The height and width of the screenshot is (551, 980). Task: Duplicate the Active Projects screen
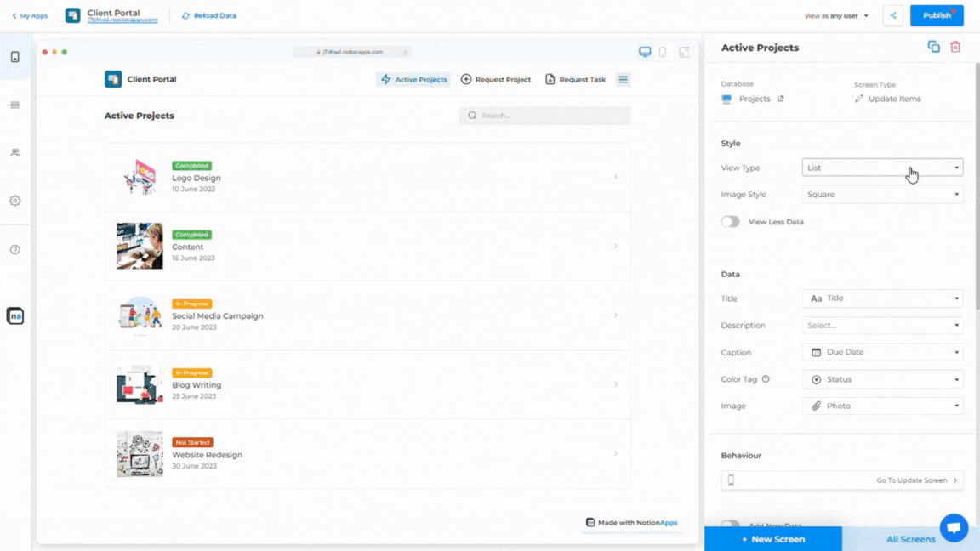click(933, 47)
